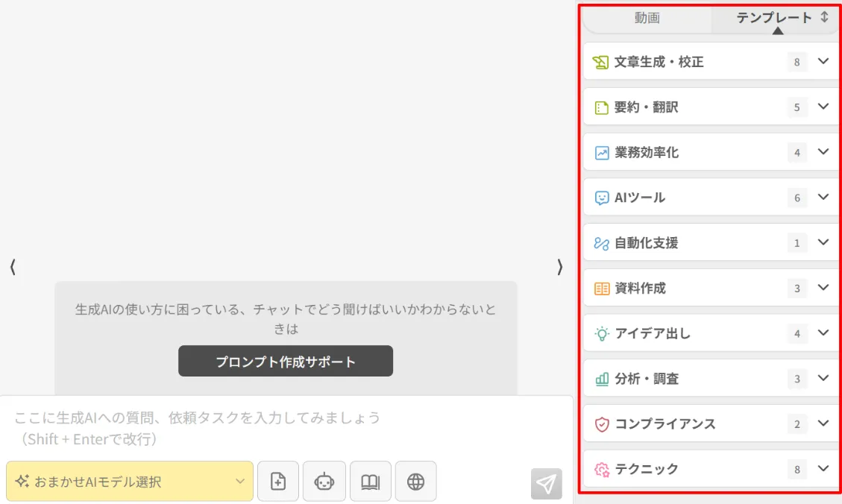The height and width of the screenshot is (504, 842).
Task: Expand the 業務効率化 template section
Action: tap(823, 152)
